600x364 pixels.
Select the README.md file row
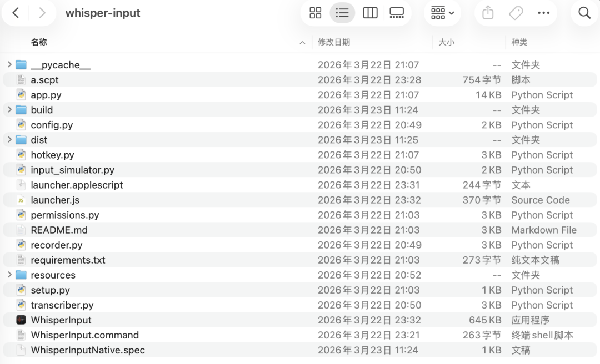pos(299,230)
